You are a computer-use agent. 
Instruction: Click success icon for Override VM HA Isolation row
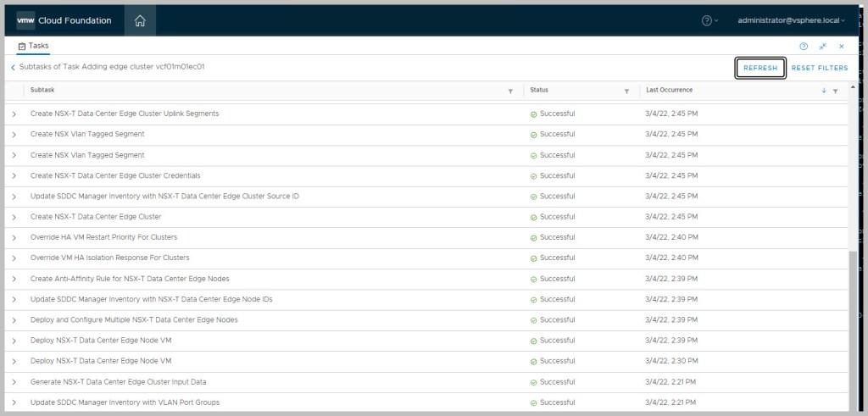click(534, 259)
